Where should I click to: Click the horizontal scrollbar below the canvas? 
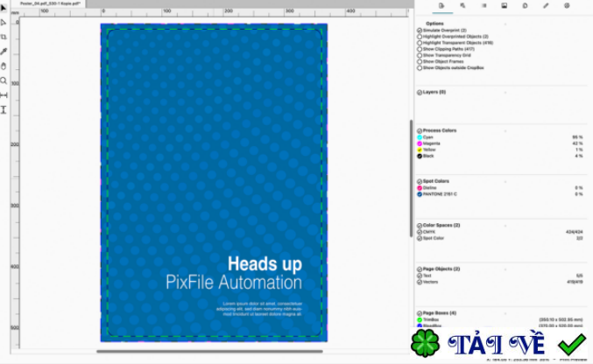coord(209,352)
